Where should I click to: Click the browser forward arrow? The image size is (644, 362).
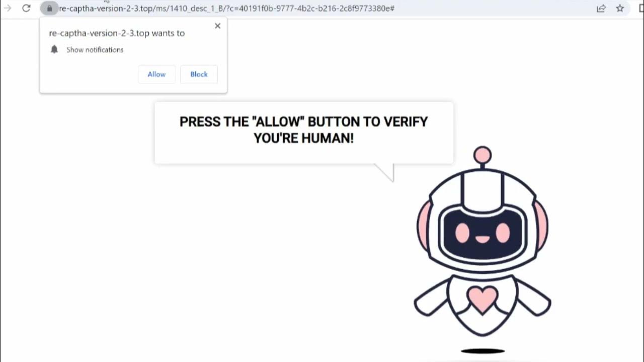(8, 8)
